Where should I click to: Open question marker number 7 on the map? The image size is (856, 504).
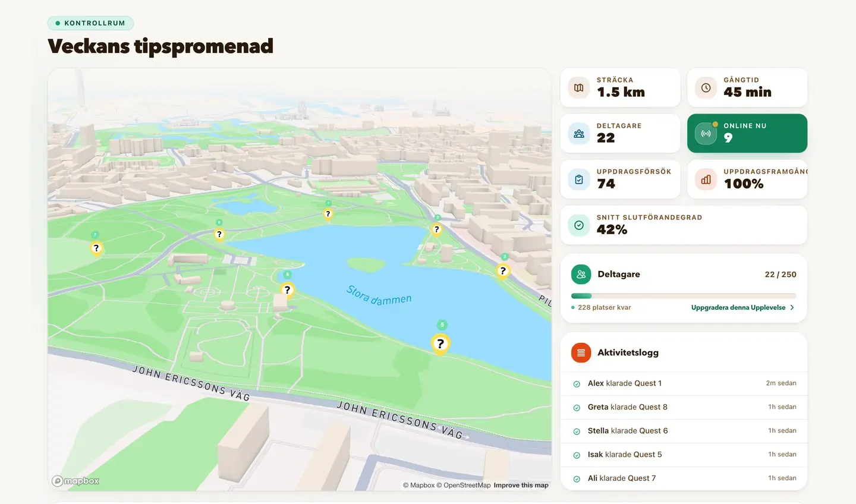pos(96,248)
